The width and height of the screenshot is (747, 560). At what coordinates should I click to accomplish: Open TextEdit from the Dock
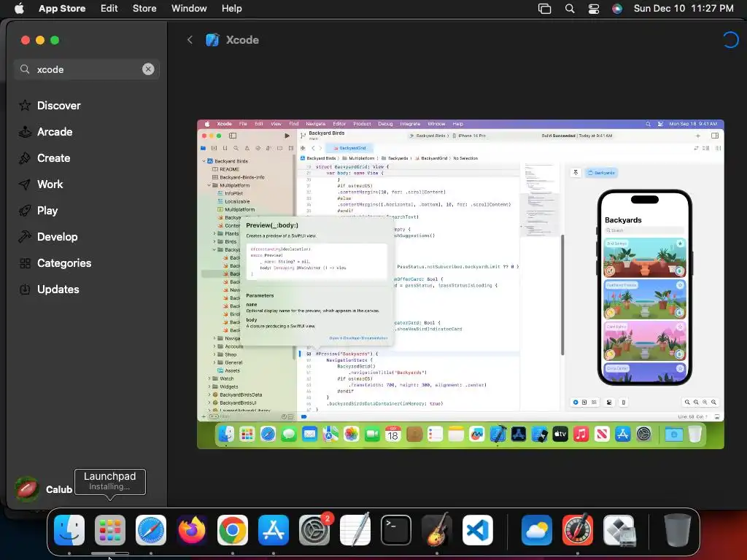(x=355, y=529)
